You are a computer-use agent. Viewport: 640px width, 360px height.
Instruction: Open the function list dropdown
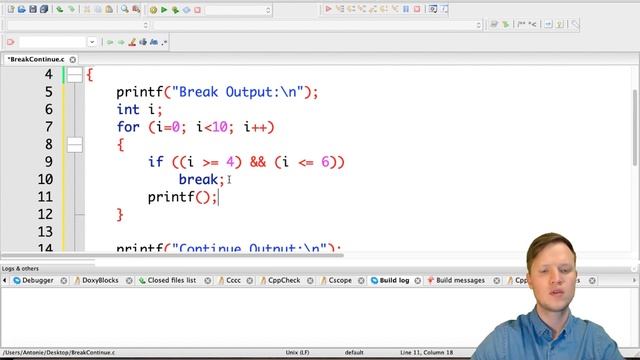click(318, 25)
